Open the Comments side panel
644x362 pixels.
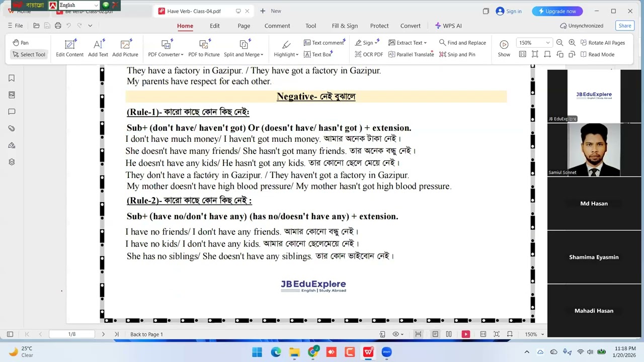point(12,112)
